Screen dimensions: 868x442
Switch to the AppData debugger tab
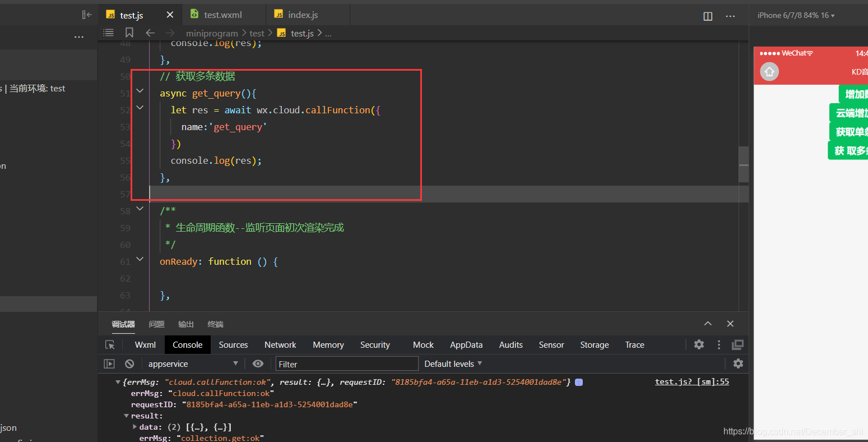(466, 345)
